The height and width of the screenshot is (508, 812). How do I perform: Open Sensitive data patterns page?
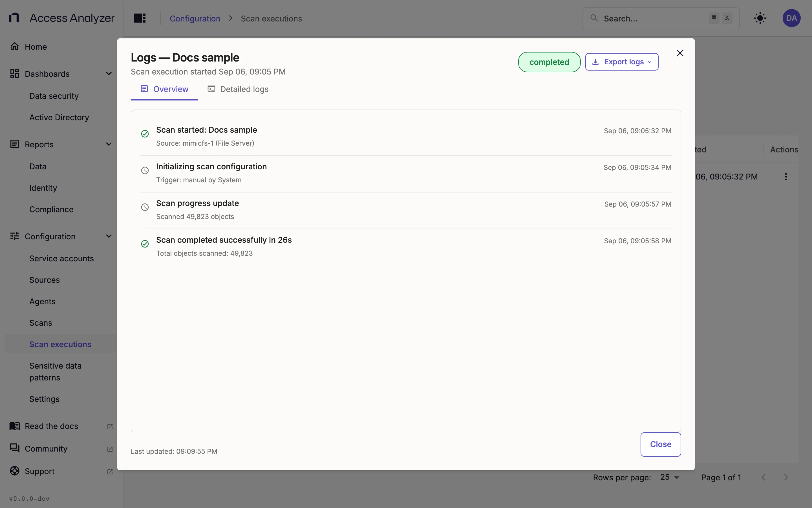(x=55, y=372)
